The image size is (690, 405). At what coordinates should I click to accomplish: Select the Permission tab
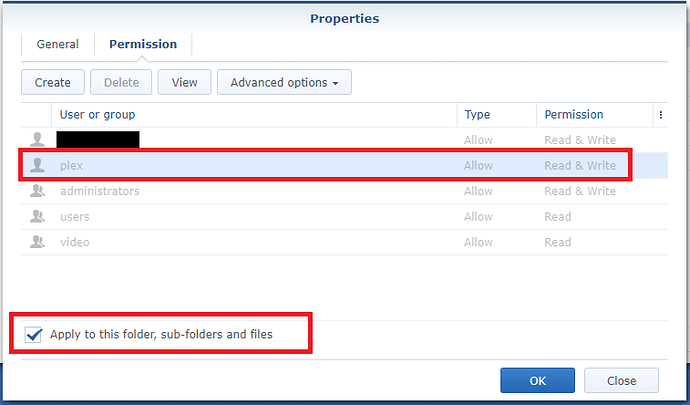click(143, 45)
